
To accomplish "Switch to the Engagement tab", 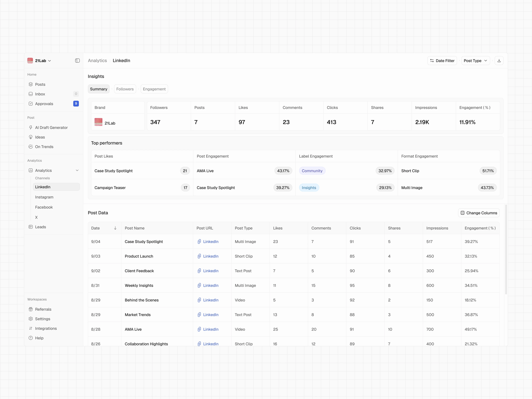I will 154,89.
